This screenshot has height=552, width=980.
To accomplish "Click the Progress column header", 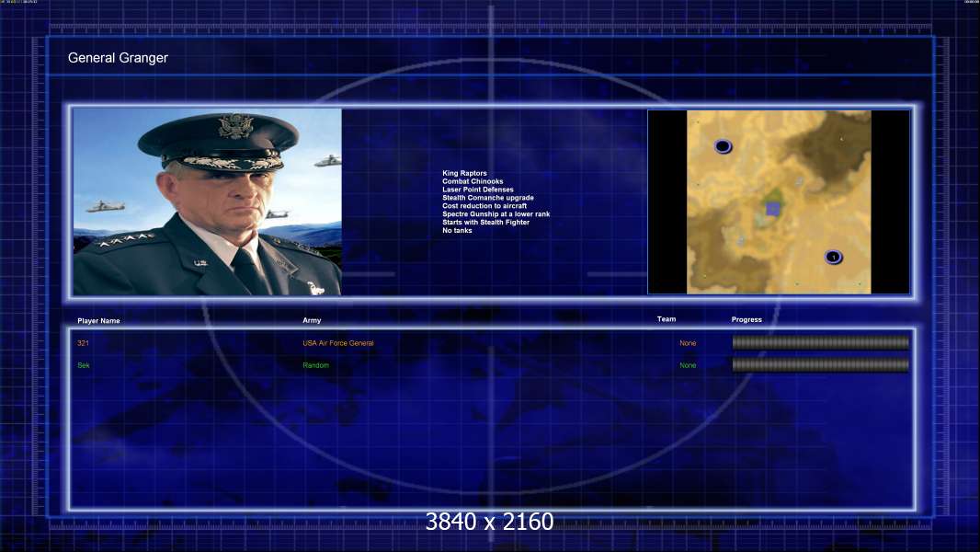I will pos(746,319).
